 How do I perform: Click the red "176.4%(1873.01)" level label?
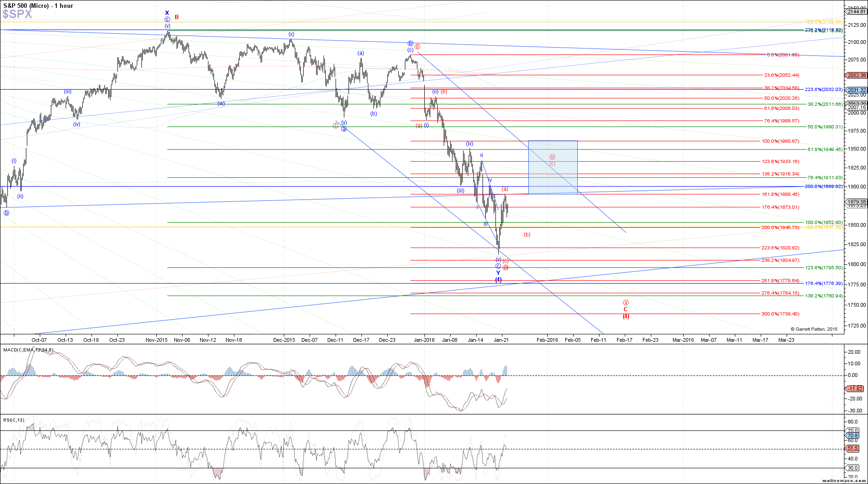(780, 207)
